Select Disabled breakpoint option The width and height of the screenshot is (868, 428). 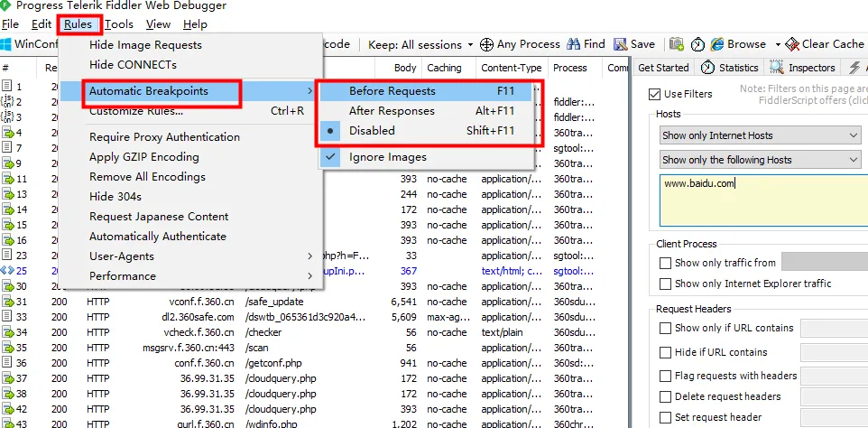[426, 131]
